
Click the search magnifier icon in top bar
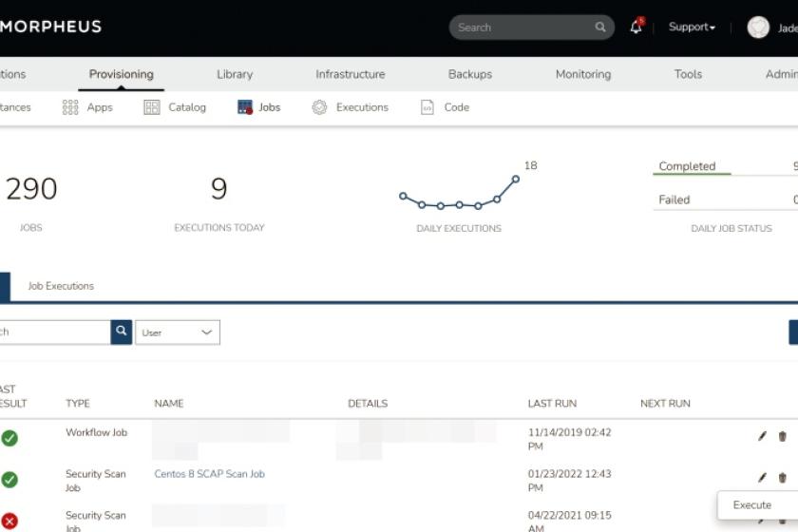point(600,27)
